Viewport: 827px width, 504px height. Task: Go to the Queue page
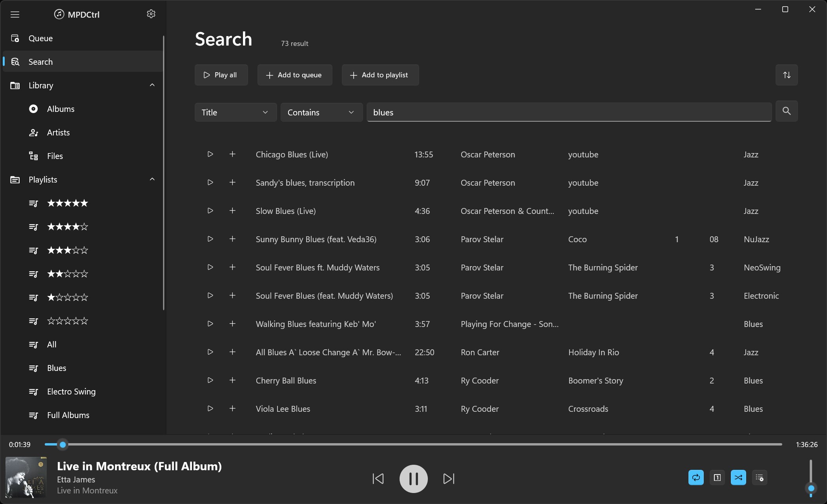82,38
